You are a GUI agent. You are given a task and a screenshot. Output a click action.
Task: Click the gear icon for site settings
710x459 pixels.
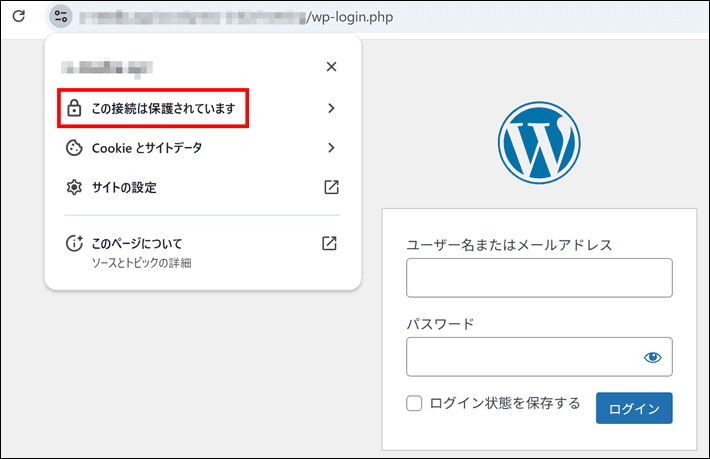tap(74, 187)
